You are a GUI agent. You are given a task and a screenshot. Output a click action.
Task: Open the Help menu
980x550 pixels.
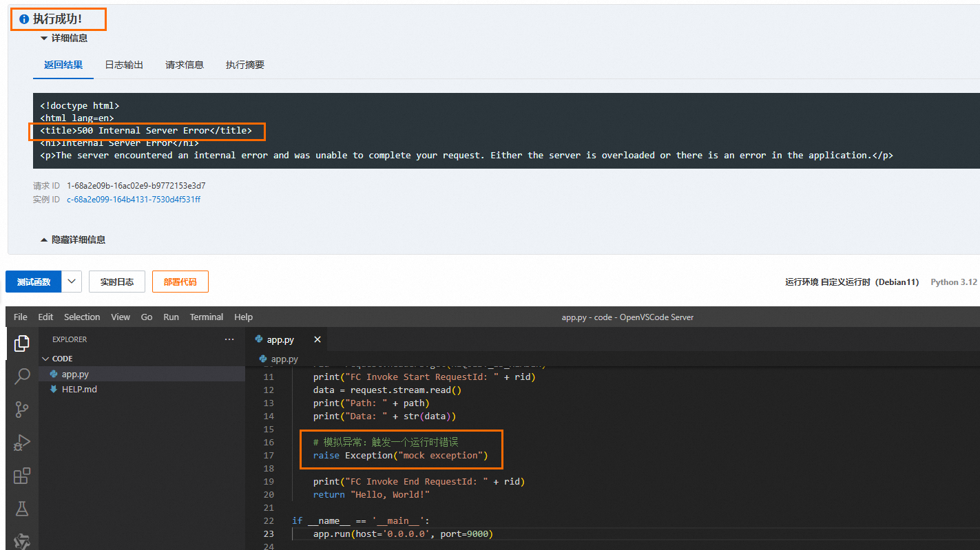click(243, 317)
